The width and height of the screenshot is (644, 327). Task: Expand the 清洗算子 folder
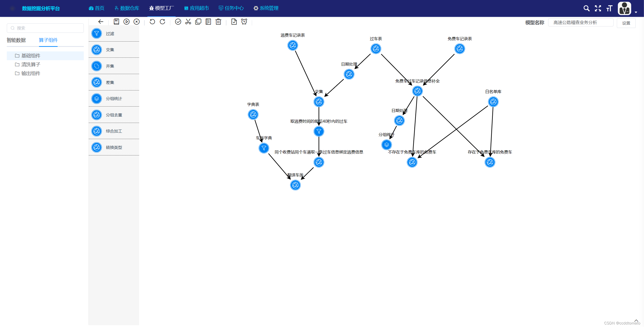tap(31, 64)
